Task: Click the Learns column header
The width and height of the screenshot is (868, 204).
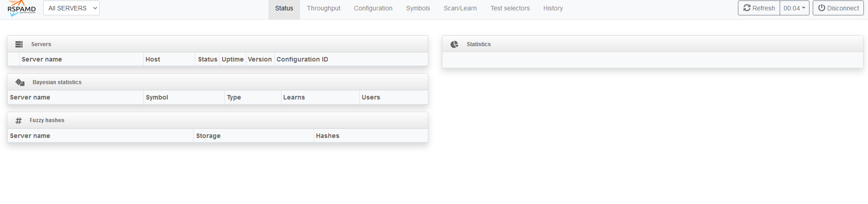Action: coord(294,97)
